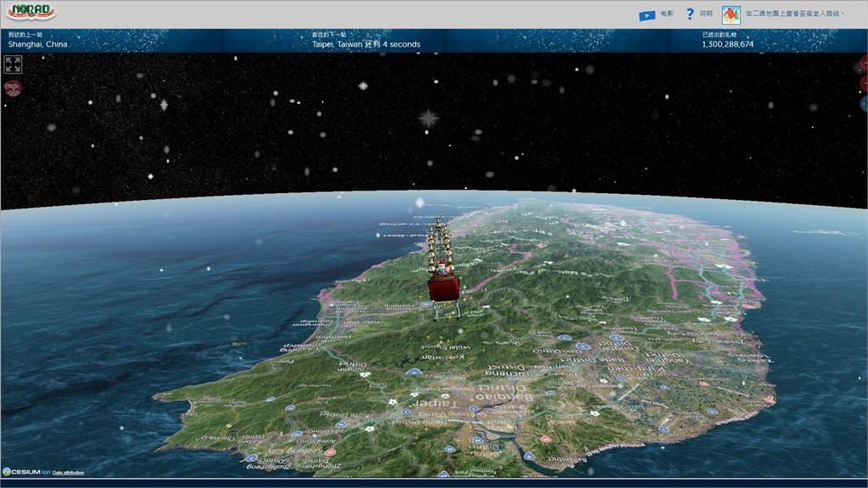Click the blue question mark help icon
This screenshot has height=488, width=868.
pyautogui.click(x=690, y=14)
